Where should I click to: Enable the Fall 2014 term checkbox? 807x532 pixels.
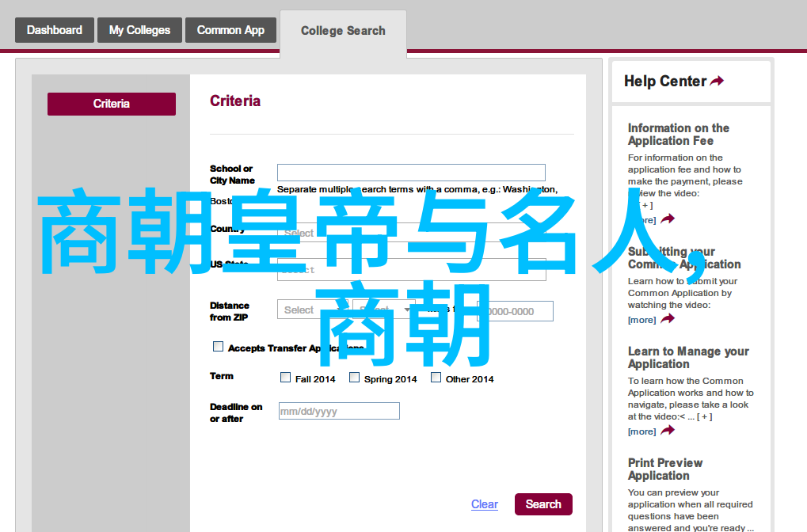(x=286, y=378)
